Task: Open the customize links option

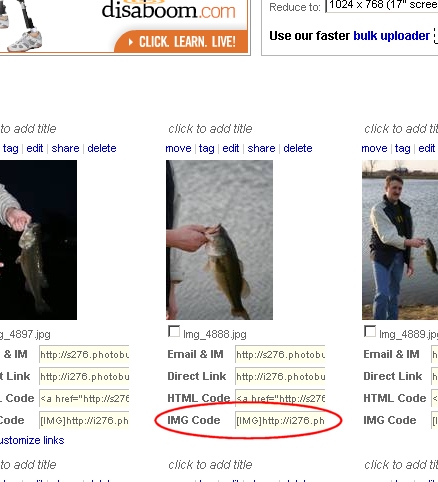Action: coord(32,440)
